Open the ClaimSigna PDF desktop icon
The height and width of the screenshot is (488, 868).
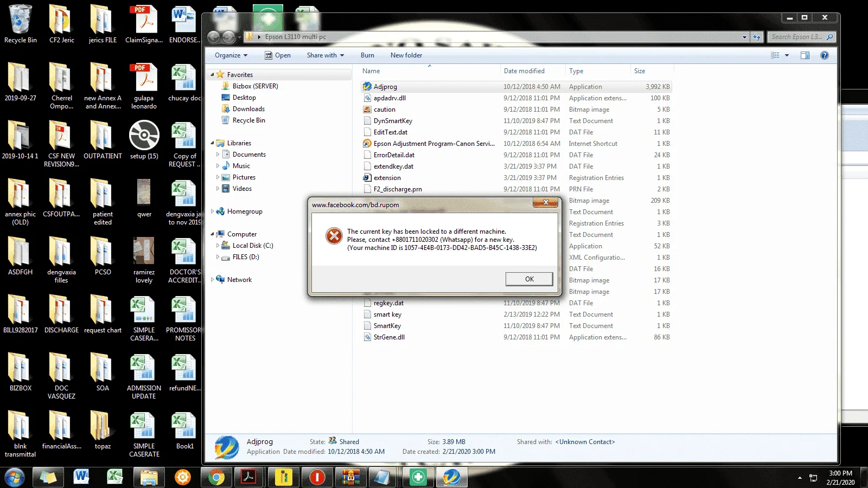pos(144,24)
